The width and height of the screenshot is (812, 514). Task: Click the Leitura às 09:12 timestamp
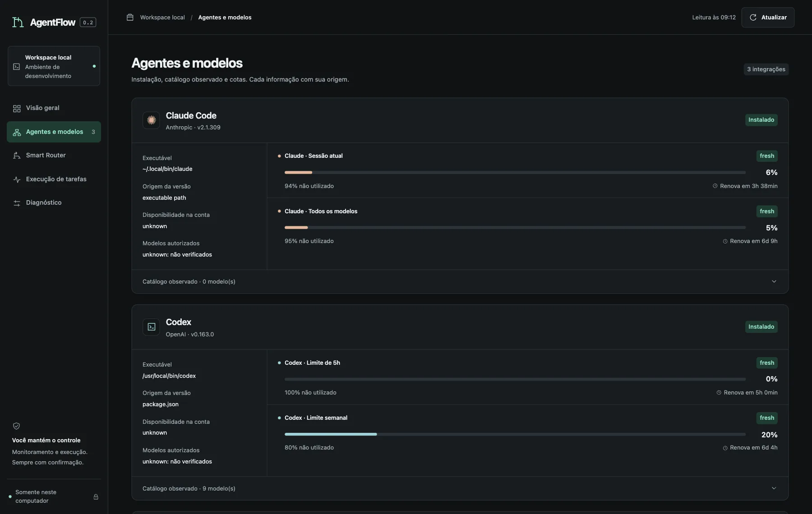point(714,18)
